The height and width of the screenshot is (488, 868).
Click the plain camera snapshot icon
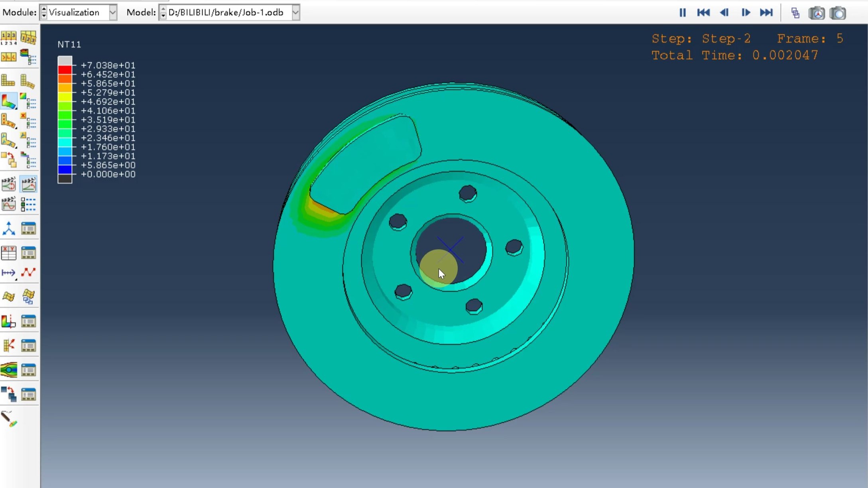(x=838, y=13)
